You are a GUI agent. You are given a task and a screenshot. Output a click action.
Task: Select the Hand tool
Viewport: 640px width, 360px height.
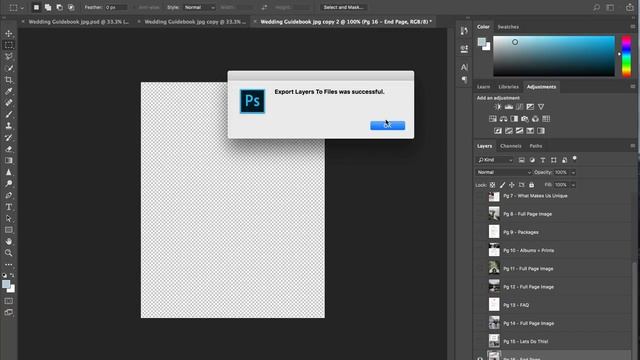pyautogui.click(x=9, y=242)
